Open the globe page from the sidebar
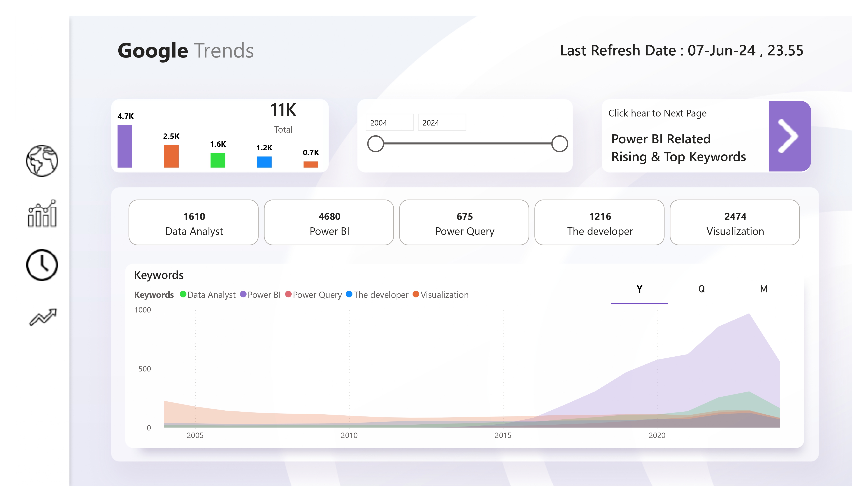The height and width of the screenshot is (502, 868). (42, 161)
